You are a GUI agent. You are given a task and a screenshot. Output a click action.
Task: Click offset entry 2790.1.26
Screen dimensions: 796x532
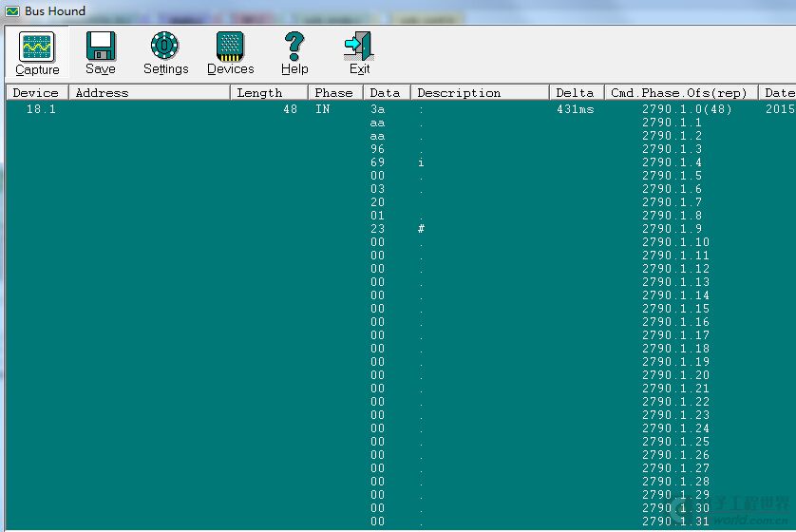click(x=675, y=455)
